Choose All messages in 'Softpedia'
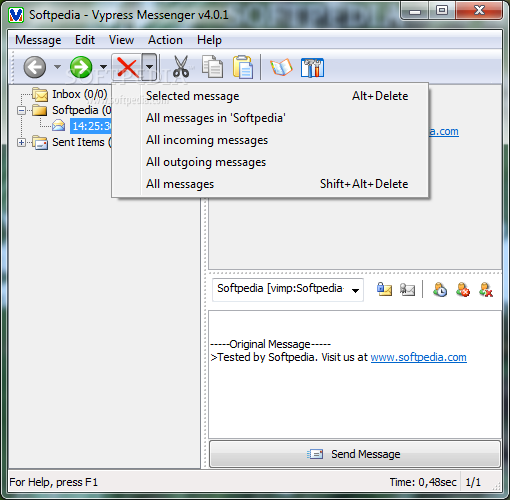This screenshot has width=510, height=500. [x=270, y=118]
